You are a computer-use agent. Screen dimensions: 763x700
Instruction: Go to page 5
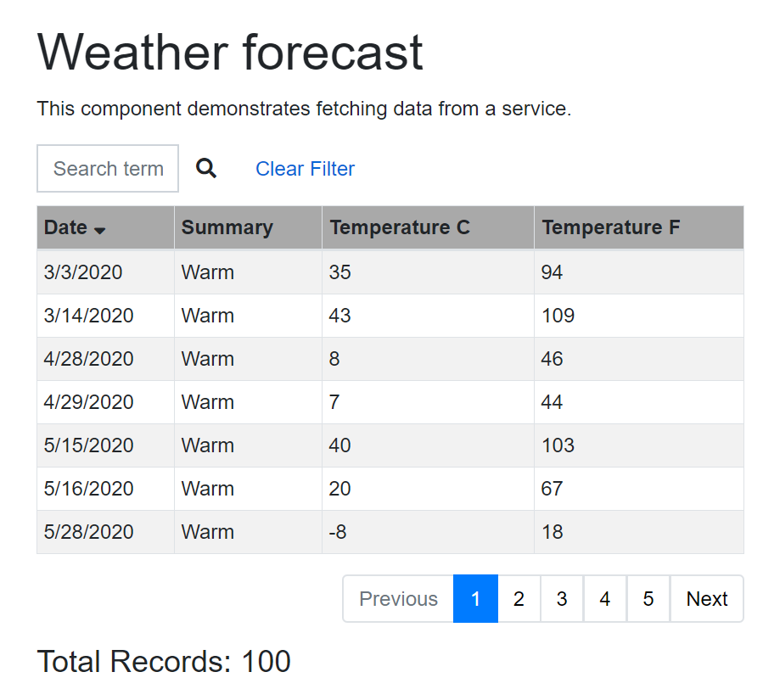pos(648,598)
